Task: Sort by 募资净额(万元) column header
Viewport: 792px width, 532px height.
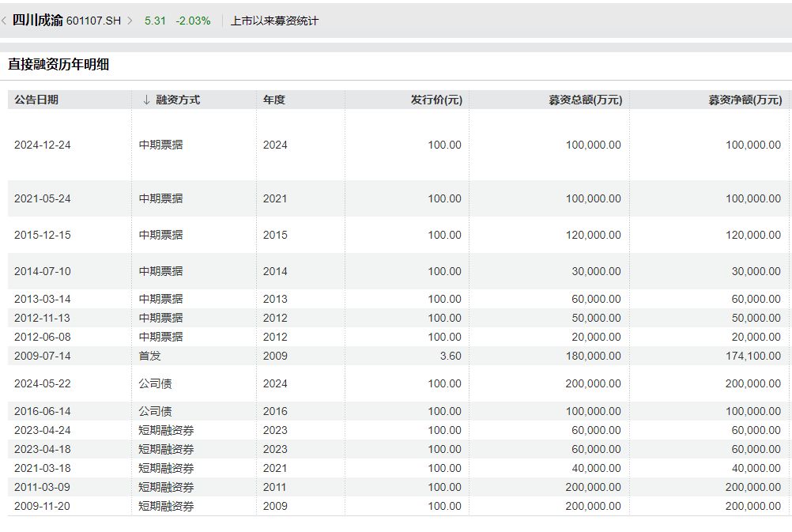Action: (745, 100)
